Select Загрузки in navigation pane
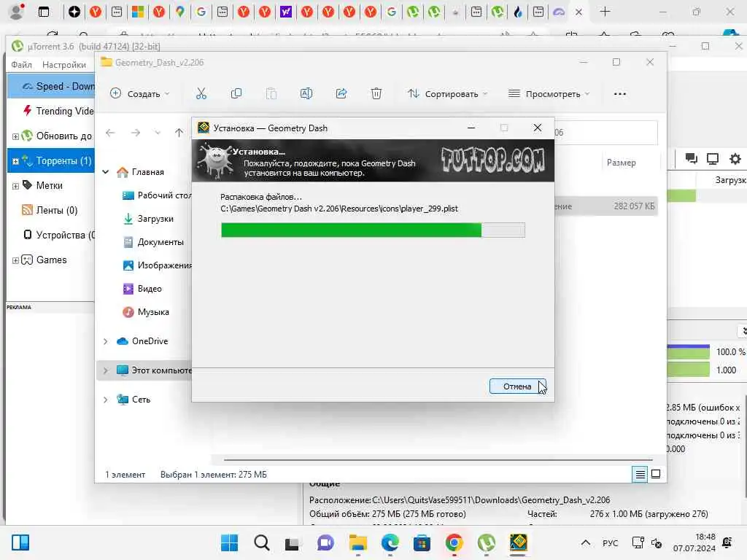 click(x=148, y=219)
